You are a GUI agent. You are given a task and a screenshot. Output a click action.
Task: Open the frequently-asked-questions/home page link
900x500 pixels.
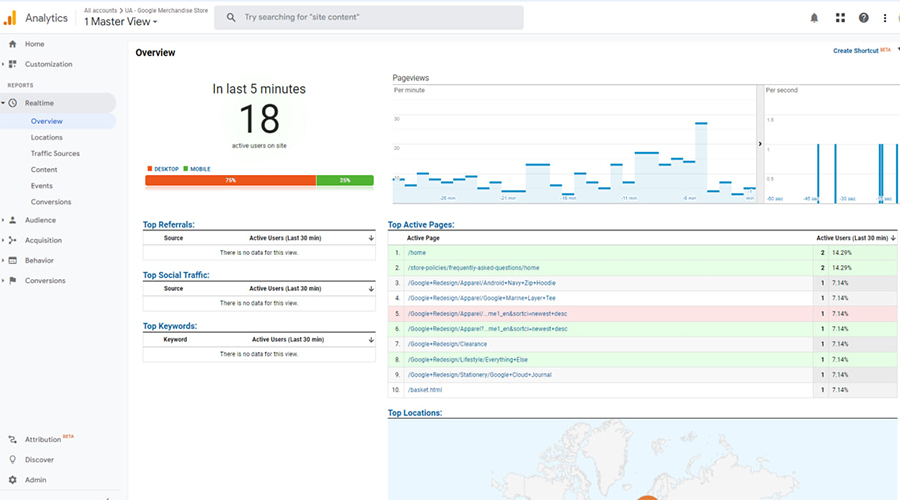click(474, 268)
